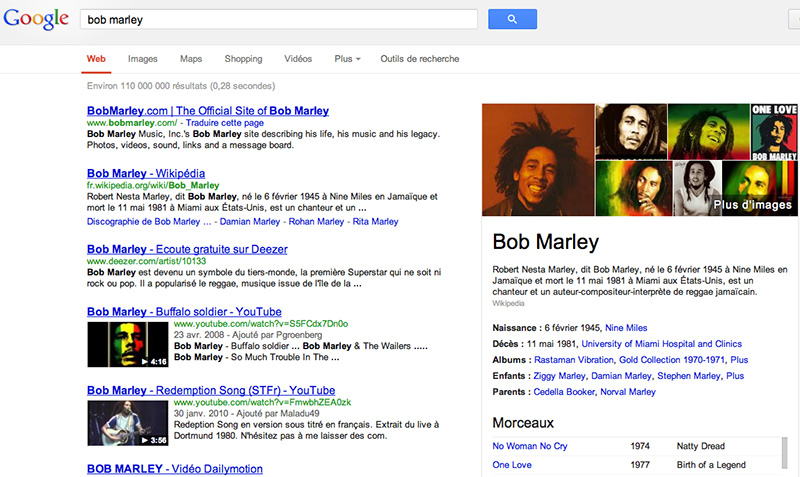Go to the Vidéos tab
Viewport: 800px width, 477px height.
pyautogui.click(x=298, y=59)
